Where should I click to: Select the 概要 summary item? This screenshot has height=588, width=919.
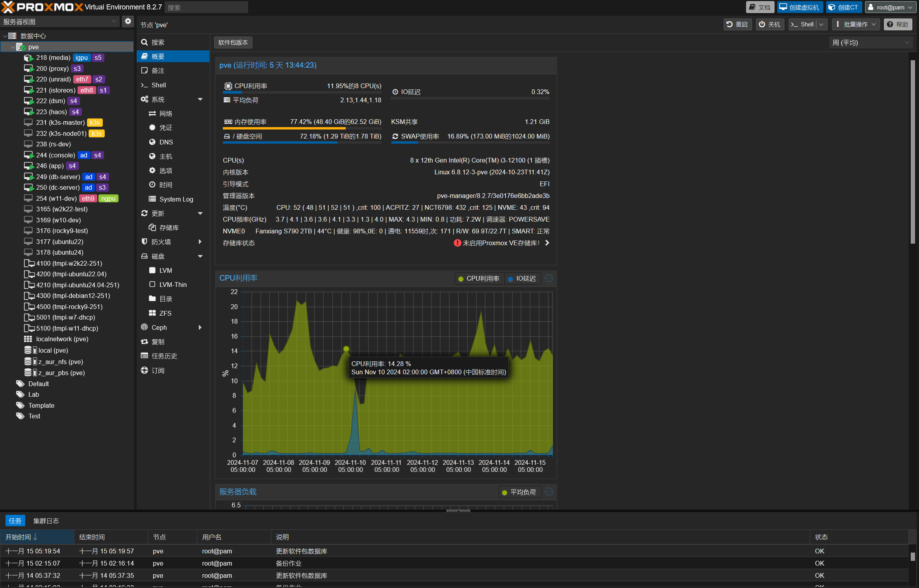click(x=173, y=56)
